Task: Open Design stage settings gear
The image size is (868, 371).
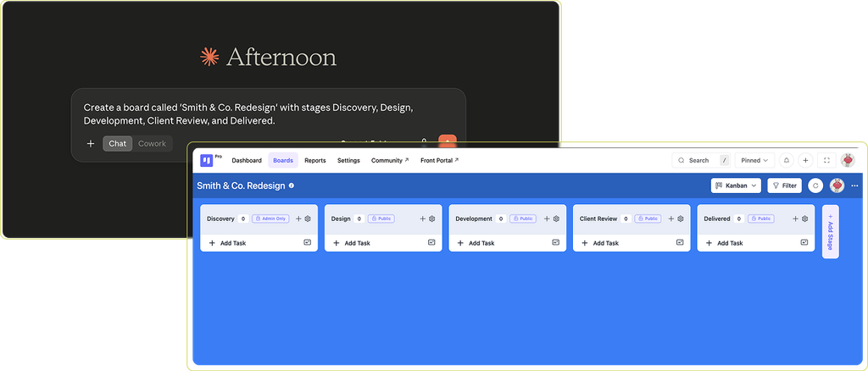Action: point(431,219)
